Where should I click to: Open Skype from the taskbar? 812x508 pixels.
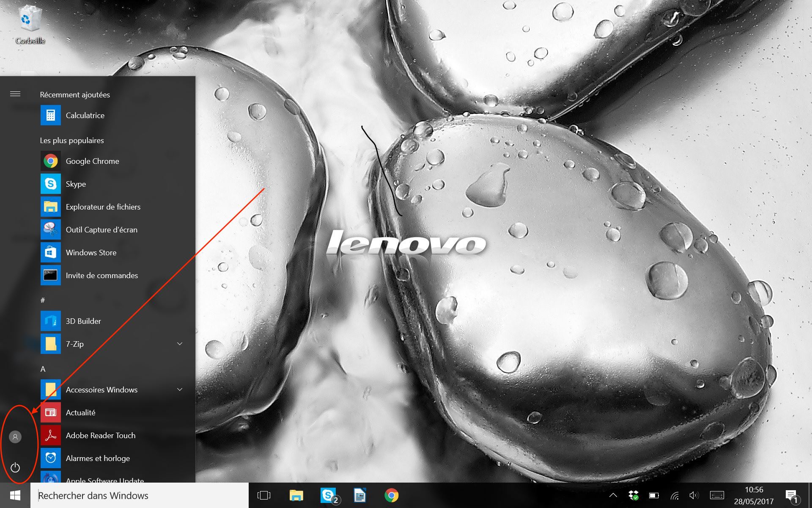point(328,495)
